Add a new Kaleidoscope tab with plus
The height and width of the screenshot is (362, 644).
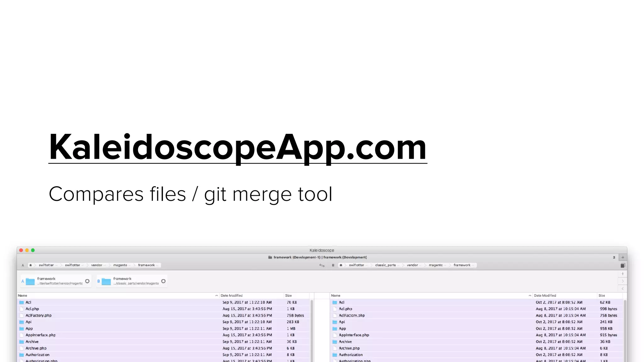(623, 257)
